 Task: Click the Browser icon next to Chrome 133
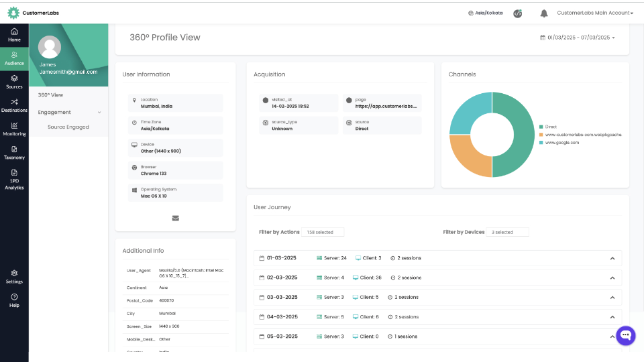tap(134, 168)
